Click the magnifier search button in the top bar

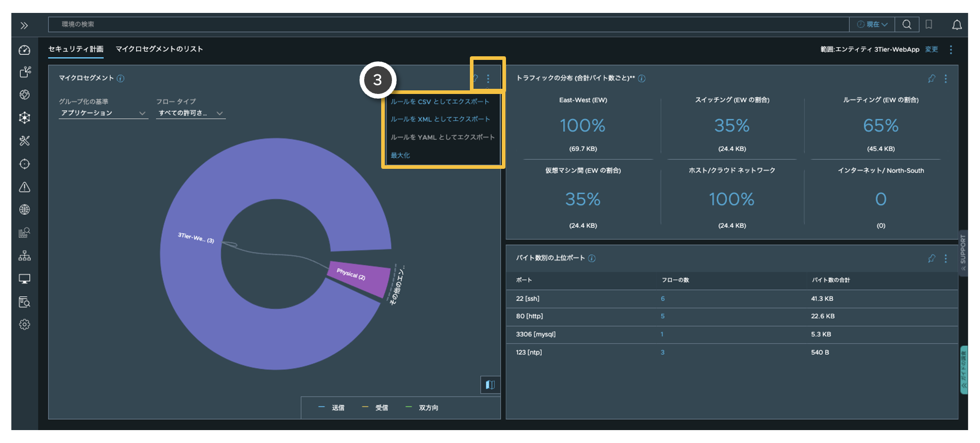906,24
